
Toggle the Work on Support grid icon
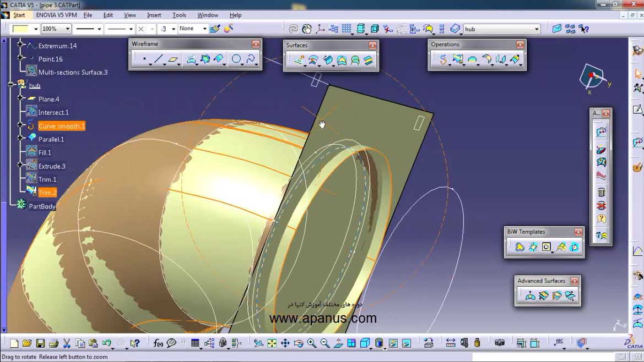[x=346, y=29]
